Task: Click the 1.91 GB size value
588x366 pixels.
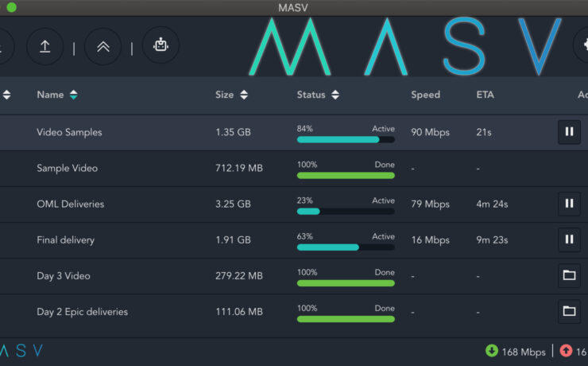Action: (x=233, y=239)
